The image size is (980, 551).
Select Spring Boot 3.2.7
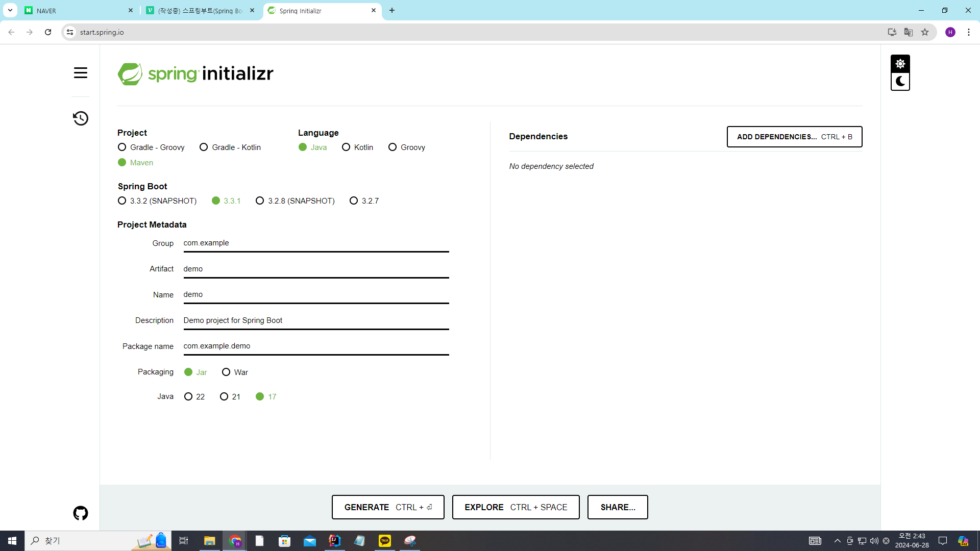click(x=364, y=201)
